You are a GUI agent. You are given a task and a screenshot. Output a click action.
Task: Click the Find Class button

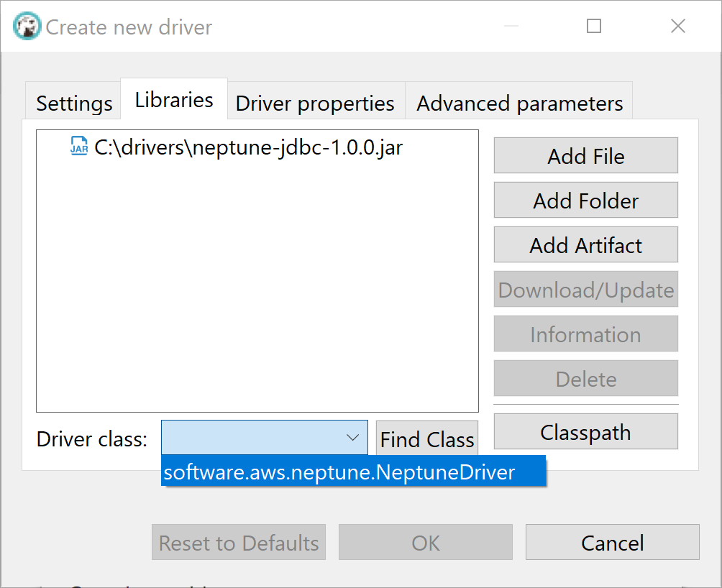coord(427,439)
